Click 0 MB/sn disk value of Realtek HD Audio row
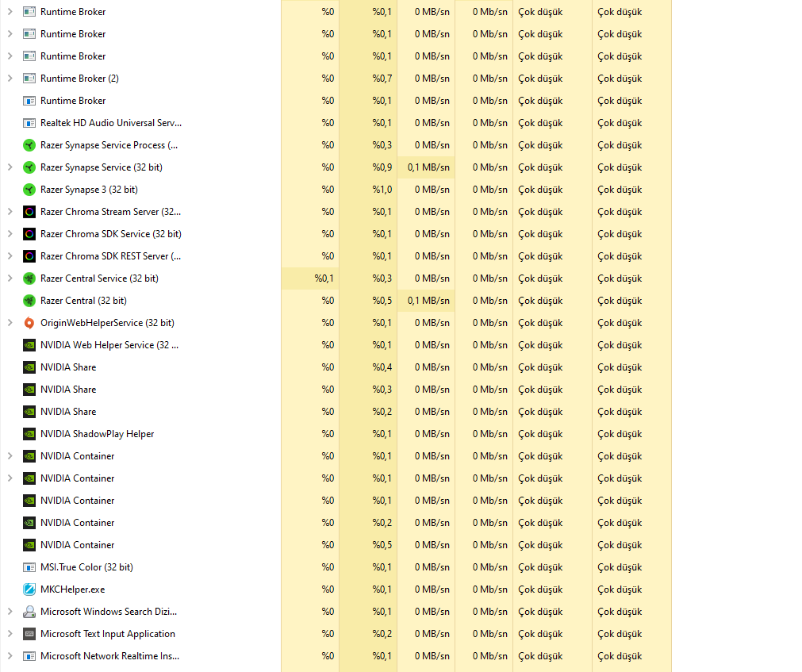The width and height of the screenshot is (802, 672). (432, 123)
